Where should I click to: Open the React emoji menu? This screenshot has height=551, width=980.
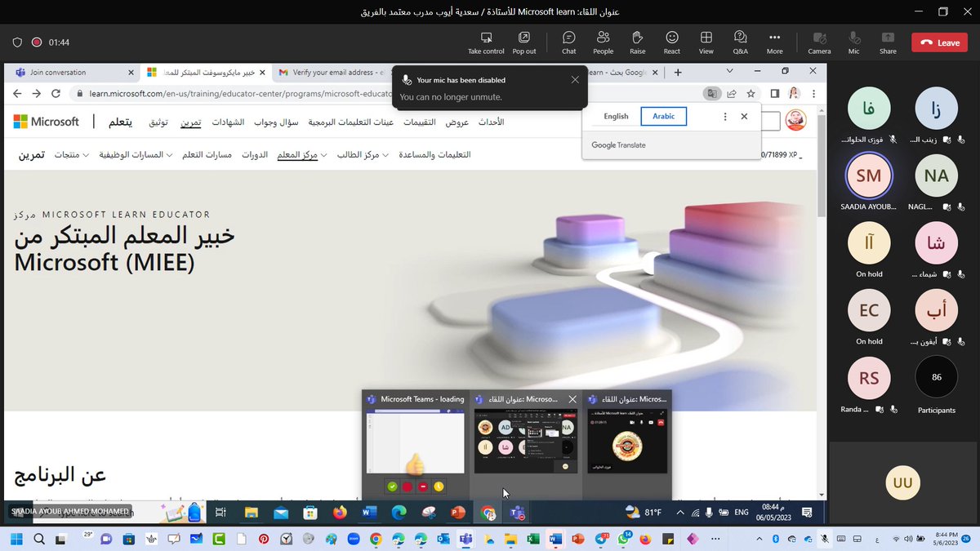671,42
